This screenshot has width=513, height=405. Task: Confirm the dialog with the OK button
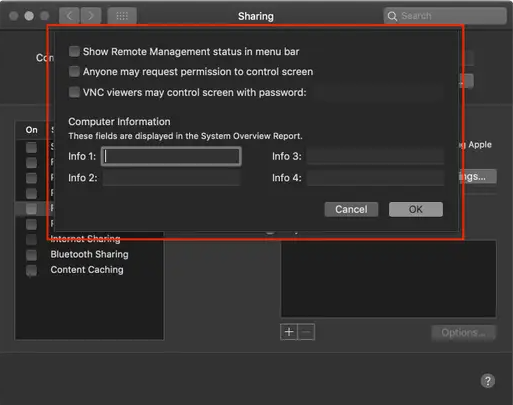click(416, 209)
